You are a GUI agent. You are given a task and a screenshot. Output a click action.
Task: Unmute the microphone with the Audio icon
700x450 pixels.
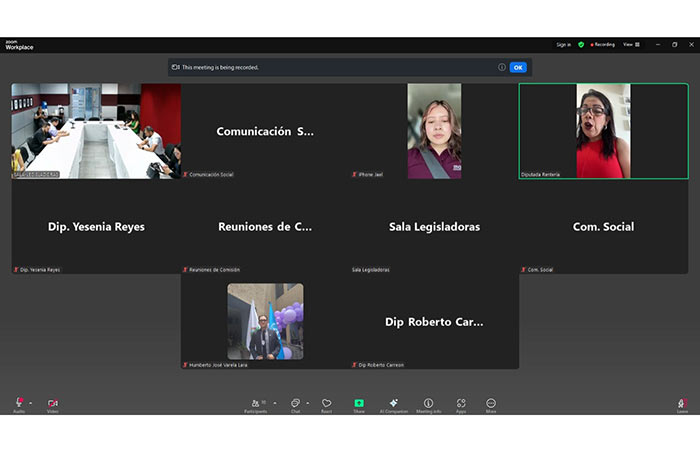(18, 403)
